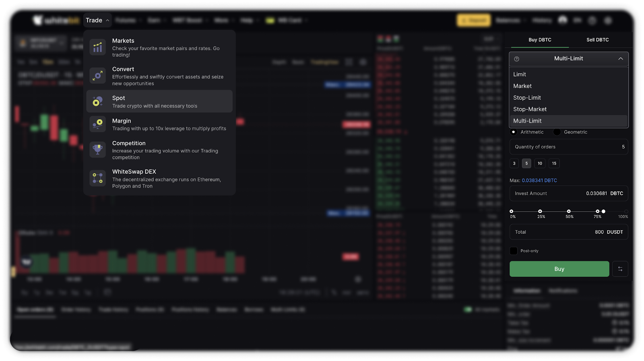Click the Margin trading icon
644x361 pixels.
tap(97, 124)
